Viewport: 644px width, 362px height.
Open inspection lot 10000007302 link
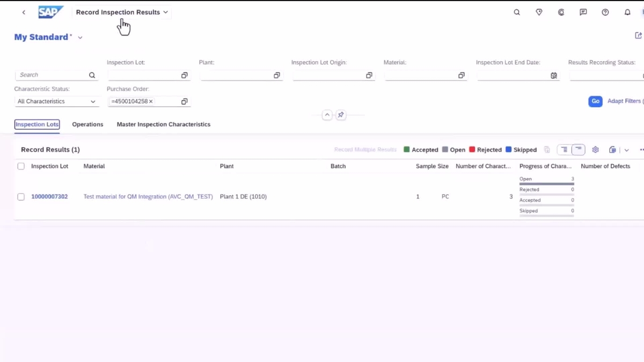[49, 197]
